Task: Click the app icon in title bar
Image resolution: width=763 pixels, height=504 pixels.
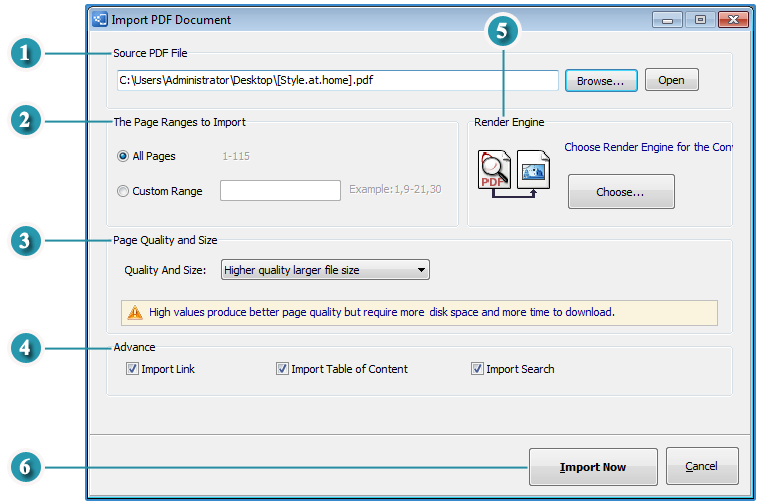Action: pyautogui.click(x=100, y=19)
